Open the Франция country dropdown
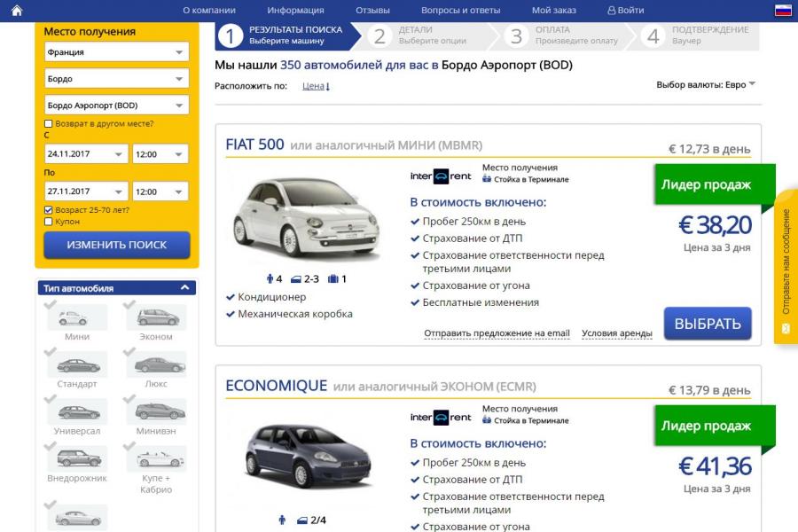This screenshot has height=532, width=798. coord(116,52)
